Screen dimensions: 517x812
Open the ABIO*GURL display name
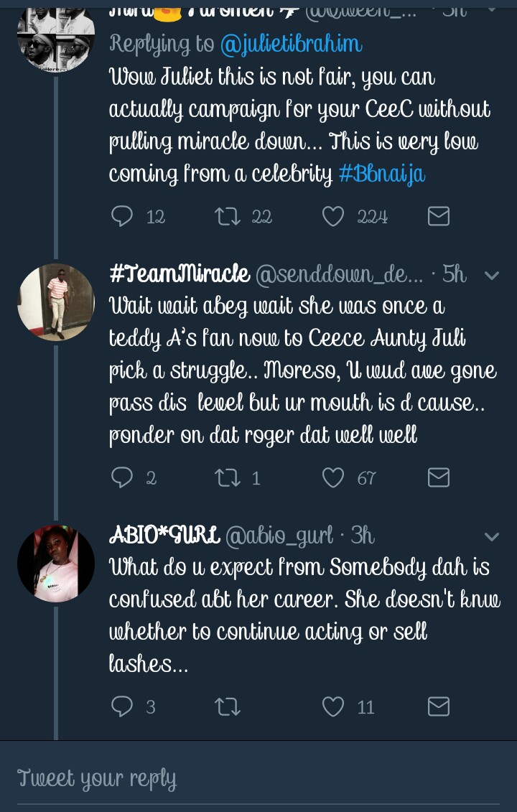(x=164, y=536)
